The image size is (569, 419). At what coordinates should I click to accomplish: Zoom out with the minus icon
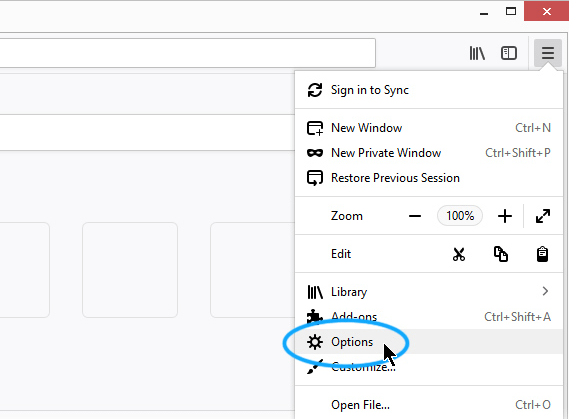coord(415,216)
